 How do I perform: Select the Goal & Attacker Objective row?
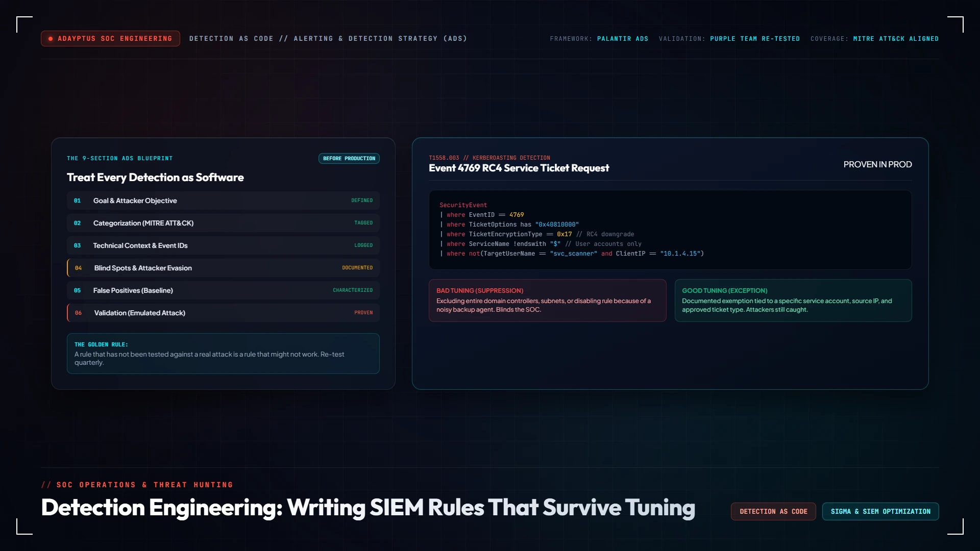pos(223,201)
